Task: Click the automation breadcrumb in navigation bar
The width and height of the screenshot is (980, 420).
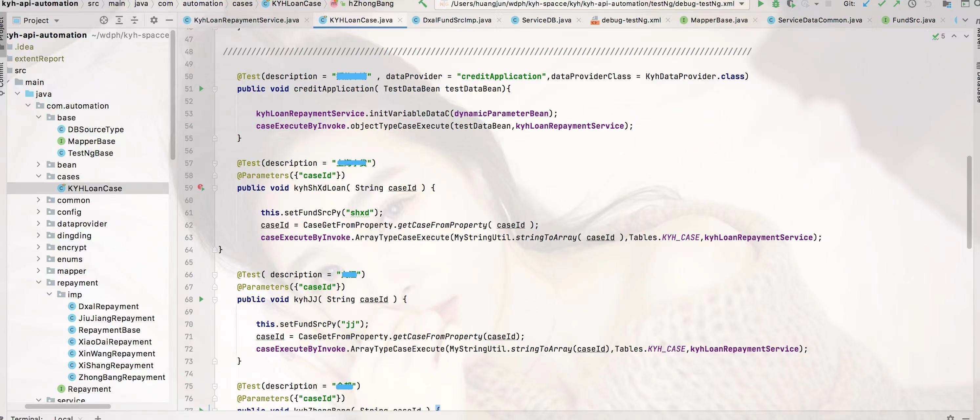Action: (203, 4)
